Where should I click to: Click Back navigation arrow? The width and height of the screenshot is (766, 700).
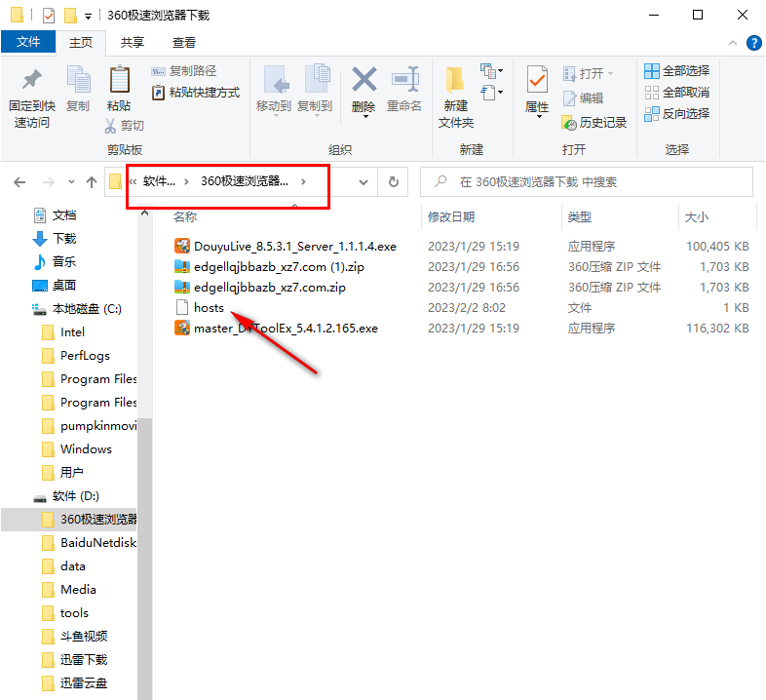click(x=19, y=182)
